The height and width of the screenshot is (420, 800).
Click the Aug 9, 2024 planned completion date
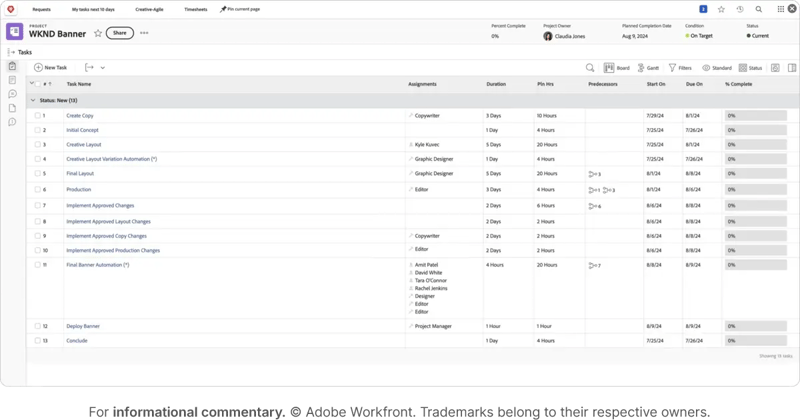(635, 36)
